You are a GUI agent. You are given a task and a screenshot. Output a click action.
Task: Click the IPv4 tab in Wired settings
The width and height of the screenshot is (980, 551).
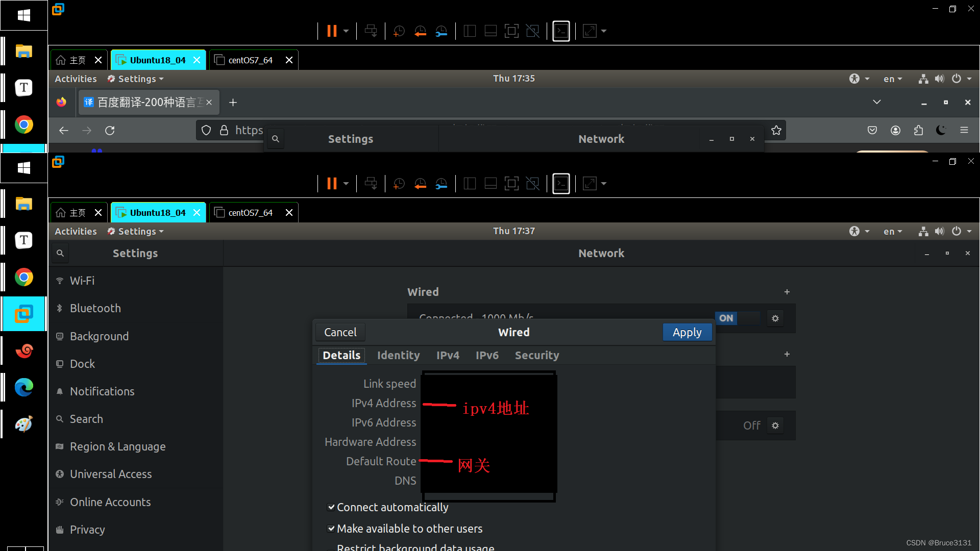point(448,355)
